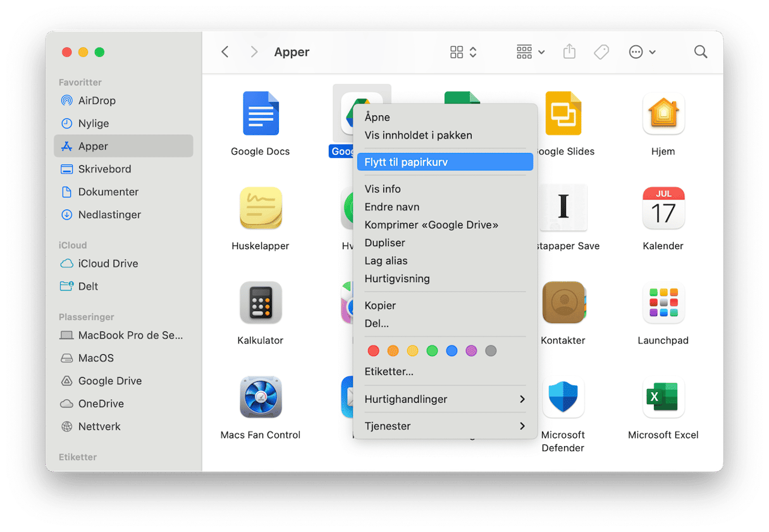Apply the yellow tag color
This screenshot has height=532, width=769.
412,350
